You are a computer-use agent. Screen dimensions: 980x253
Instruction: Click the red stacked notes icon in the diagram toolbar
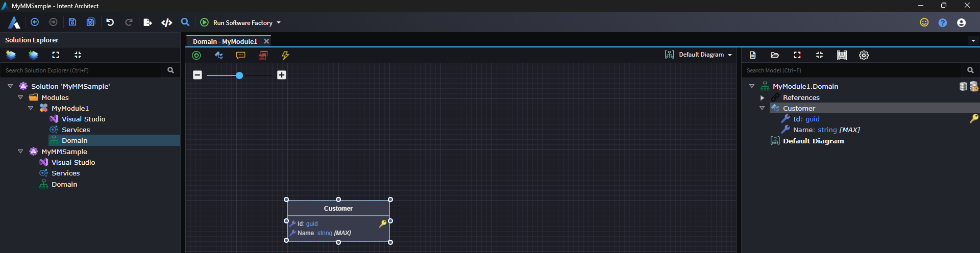coord(263,55)
